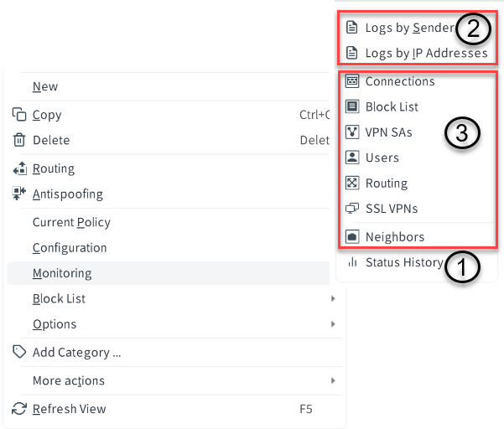
Task: Select New in the context menu
Action: click(x=45, y=86)
